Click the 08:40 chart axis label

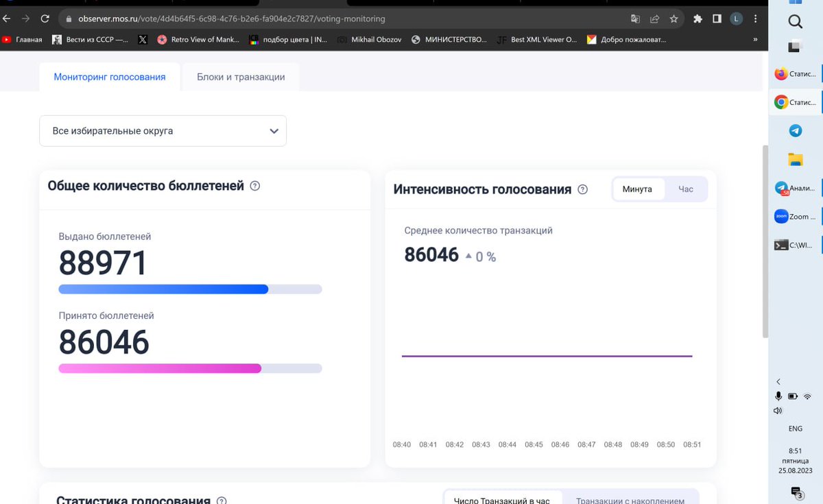click(402, 445)
